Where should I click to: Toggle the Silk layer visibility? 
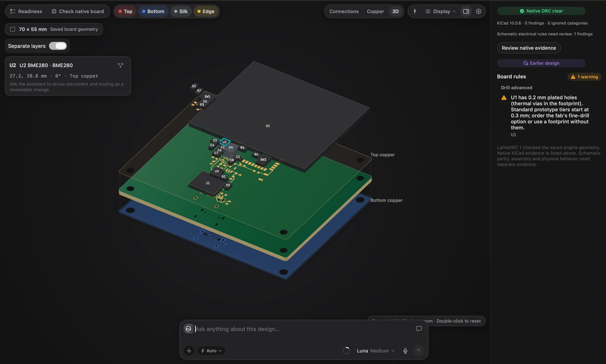click(x=181, y=11)
